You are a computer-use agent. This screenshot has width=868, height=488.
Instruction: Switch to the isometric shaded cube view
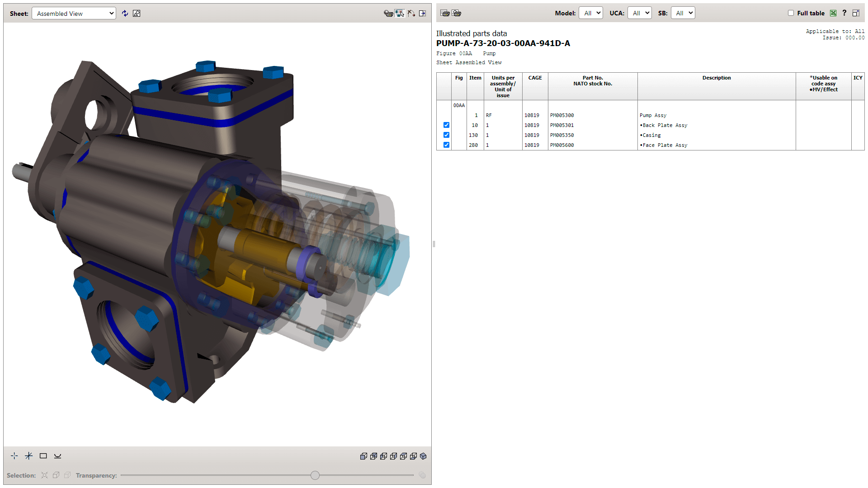click(423, 456)
